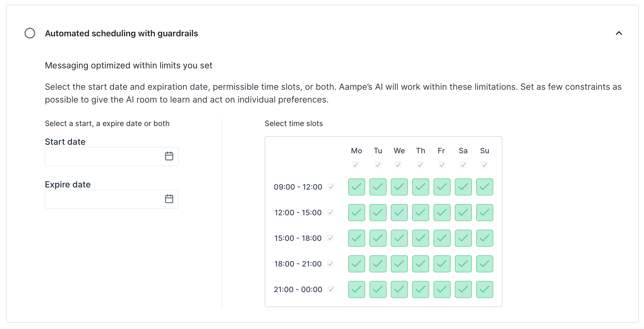Image resolution: width=644 pixels, height=329 pixels.
Task: Toggle the 15:00 - 18:00 row checkbox
Action: click(330, 238)
